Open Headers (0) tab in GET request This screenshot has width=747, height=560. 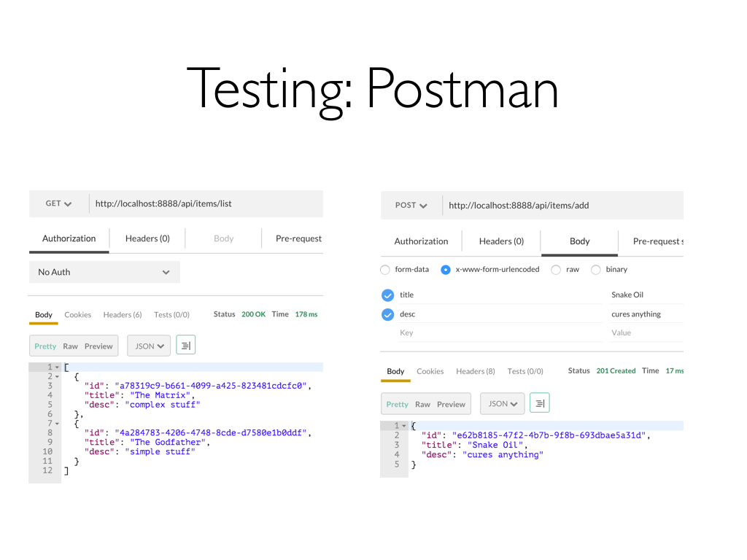[147, 238]
